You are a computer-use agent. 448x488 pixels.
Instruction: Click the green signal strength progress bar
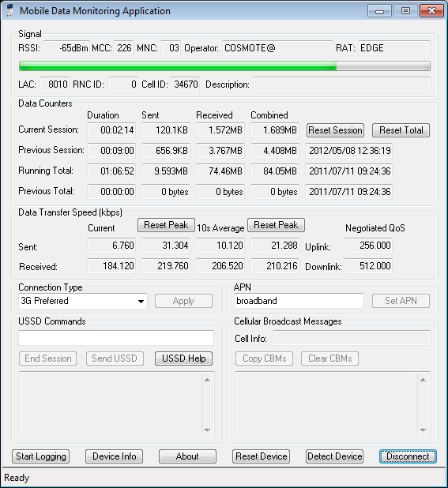224,66
